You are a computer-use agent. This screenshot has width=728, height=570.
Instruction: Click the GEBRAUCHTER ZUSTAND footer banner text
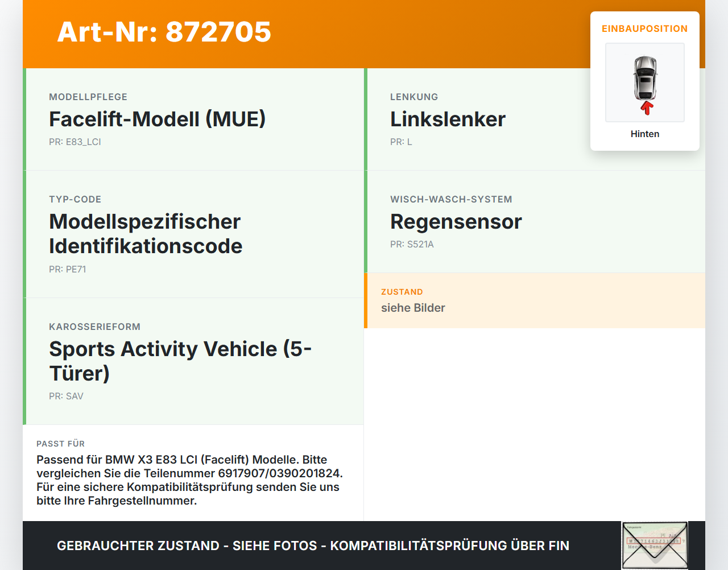pos(313,546)
